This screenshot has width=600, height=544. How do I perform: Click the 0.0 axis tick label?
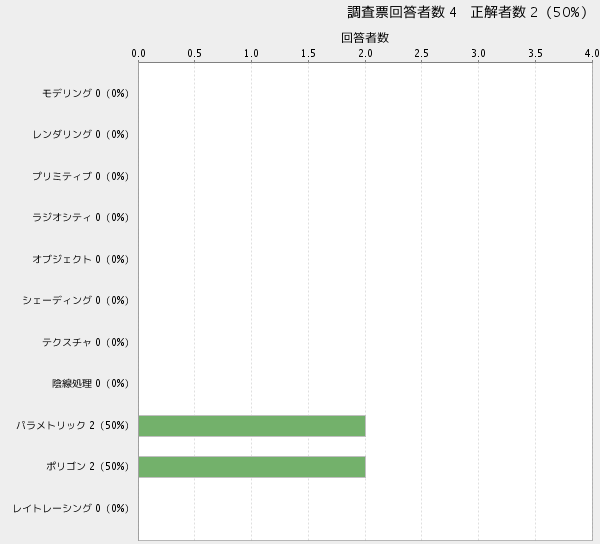pos(139,53)
